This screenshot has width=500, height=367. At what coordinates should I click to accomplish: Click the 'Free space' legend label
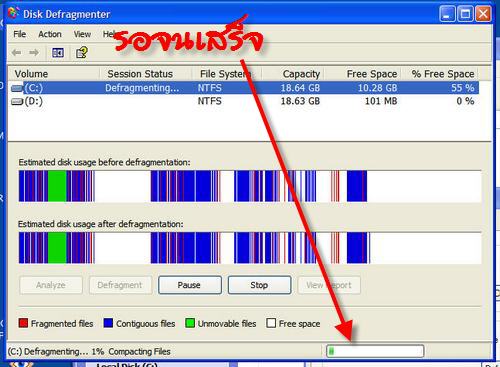coord(299,324)
